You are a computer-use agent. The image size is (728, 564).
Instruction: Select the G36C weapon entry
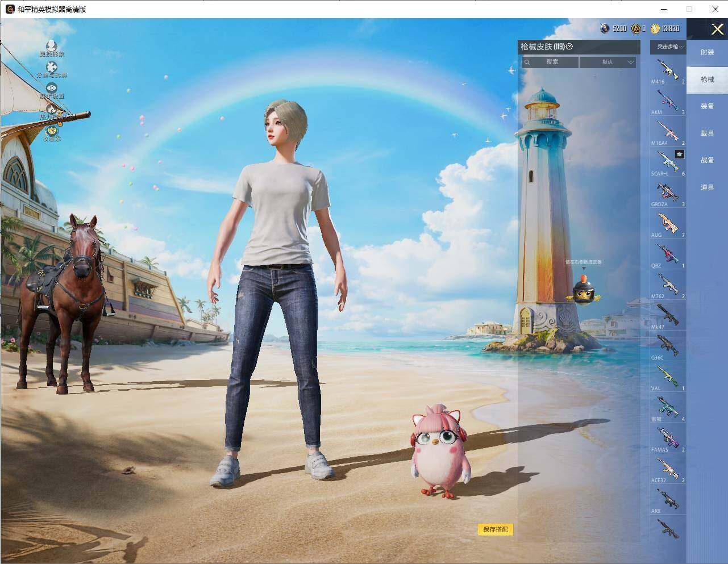(x=668, y=346)
